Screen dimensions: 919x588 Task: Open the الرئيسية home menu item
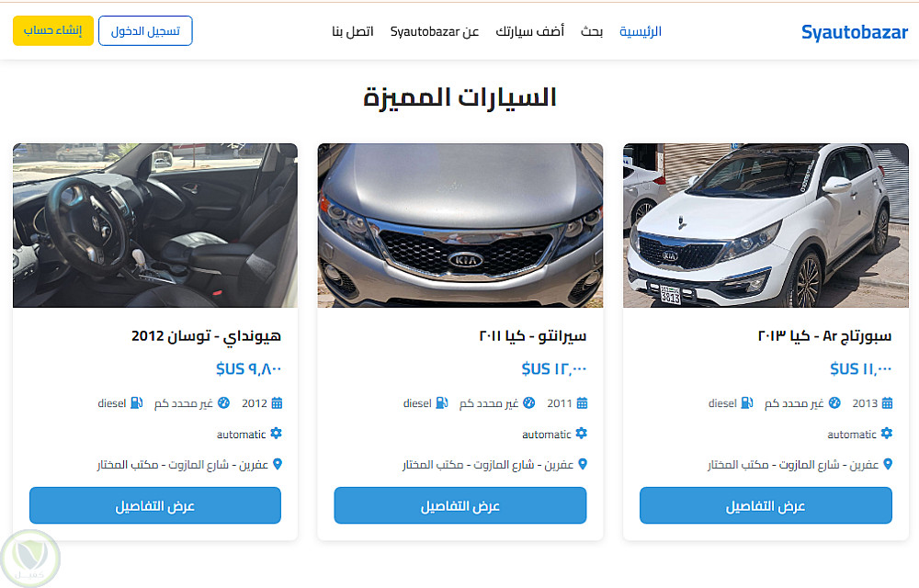[641, 31]
